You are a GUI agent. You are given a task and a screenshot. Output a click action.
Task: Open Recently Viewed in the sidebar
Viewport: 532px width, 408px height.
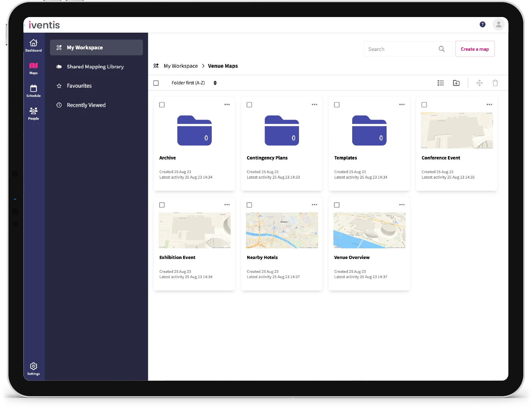pos(86,105)
